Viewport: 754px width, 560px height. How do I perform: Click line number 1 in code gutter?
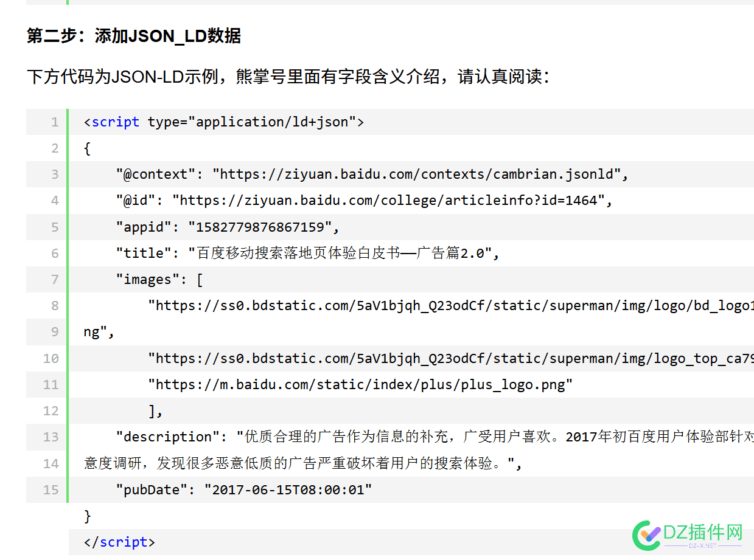[55, 122]
